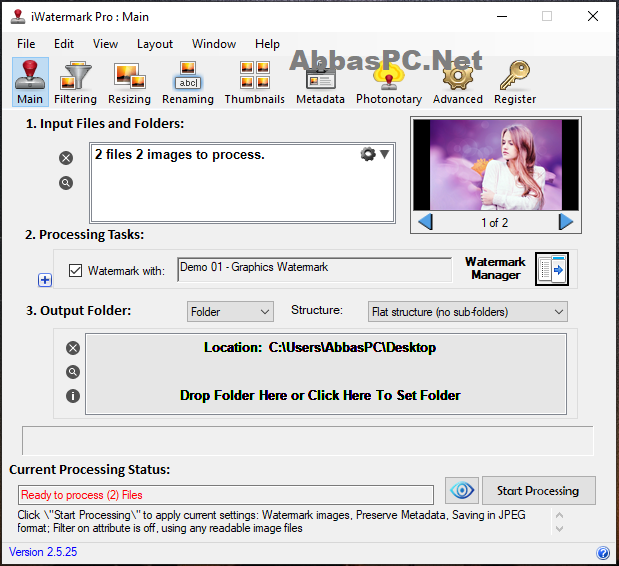Click the 'Version 2.5.25' text
This screenshot has width=619, height=566.
coord(43,552)
